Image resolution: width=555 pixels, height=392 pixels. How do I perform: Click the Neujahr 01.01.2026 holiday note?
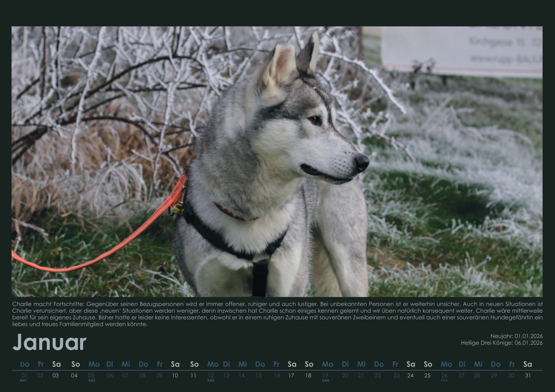516,336
